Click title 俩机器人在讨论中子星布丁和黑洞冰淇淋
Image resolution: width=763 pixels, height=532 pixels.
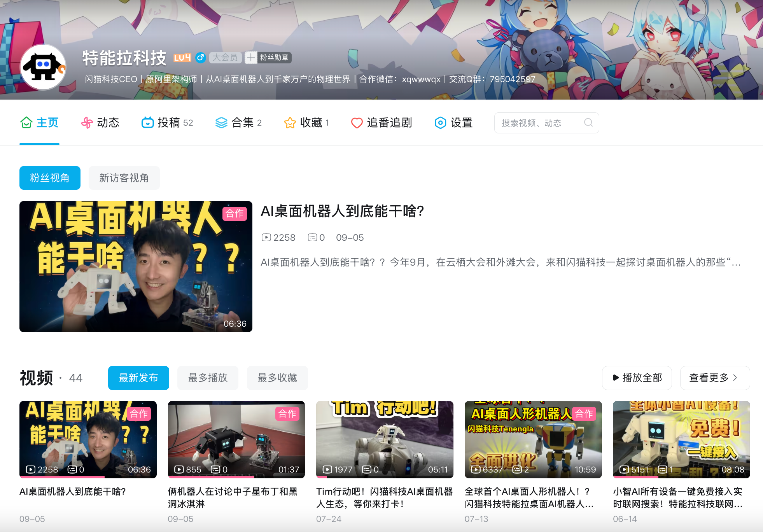233,498
